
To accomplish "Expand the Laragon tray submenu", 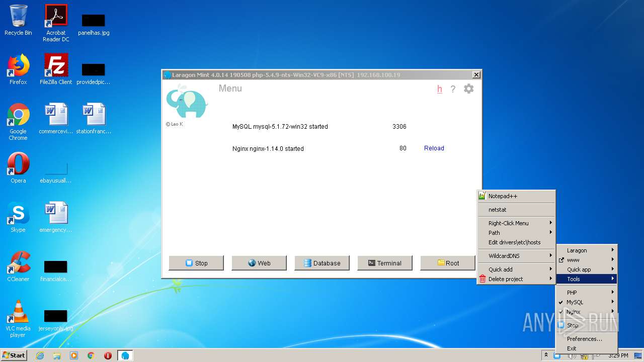I will point(587,250).
